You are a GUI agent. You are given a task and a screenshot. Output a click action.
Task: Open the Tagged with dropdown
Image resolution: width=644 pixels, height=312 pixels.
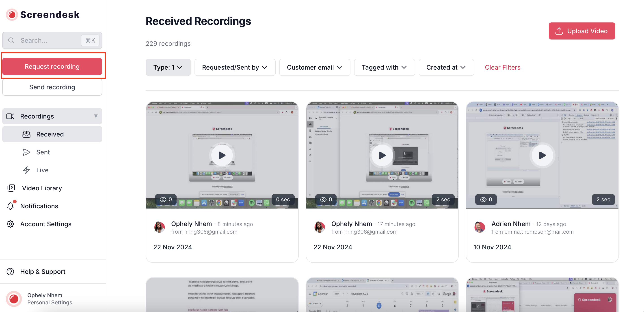point(384,67)
